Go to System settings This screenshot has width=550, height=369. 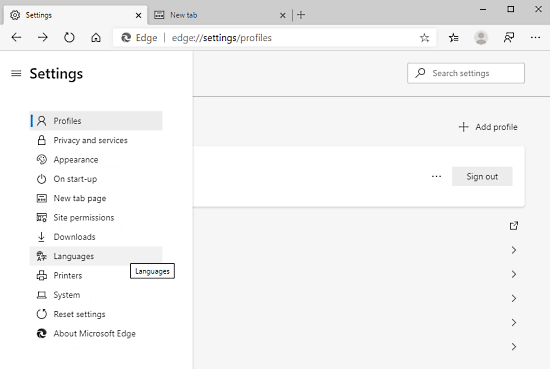coord(96,295)
